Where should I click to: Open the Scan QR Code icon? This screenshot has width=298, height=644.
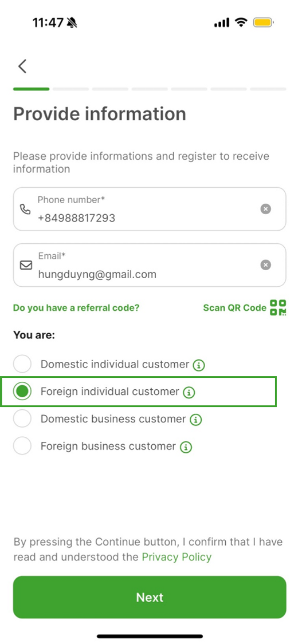tap(278, 307)
